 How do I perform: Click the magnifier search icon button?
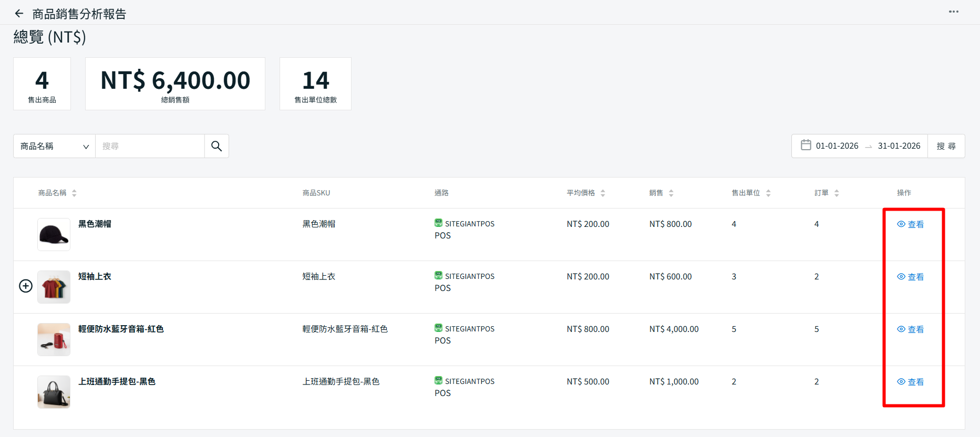pyautogui.click(x=216, y=146)
